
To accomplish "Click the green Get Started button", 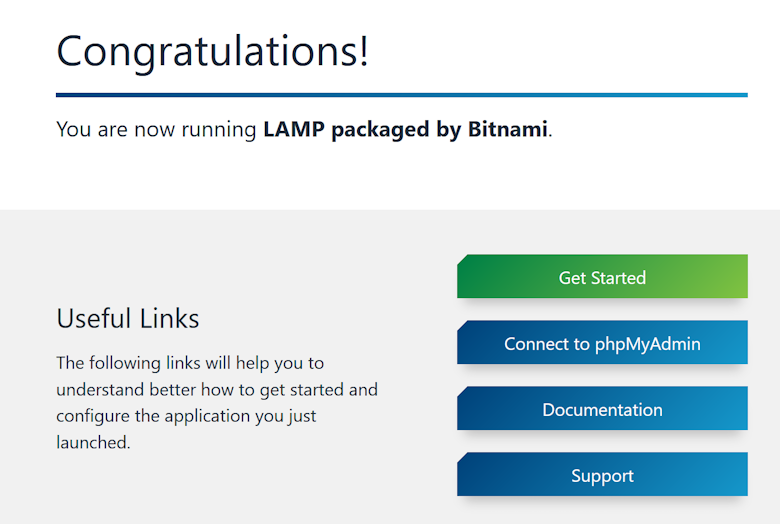I will pyautogui.click(x=602, y=277).
